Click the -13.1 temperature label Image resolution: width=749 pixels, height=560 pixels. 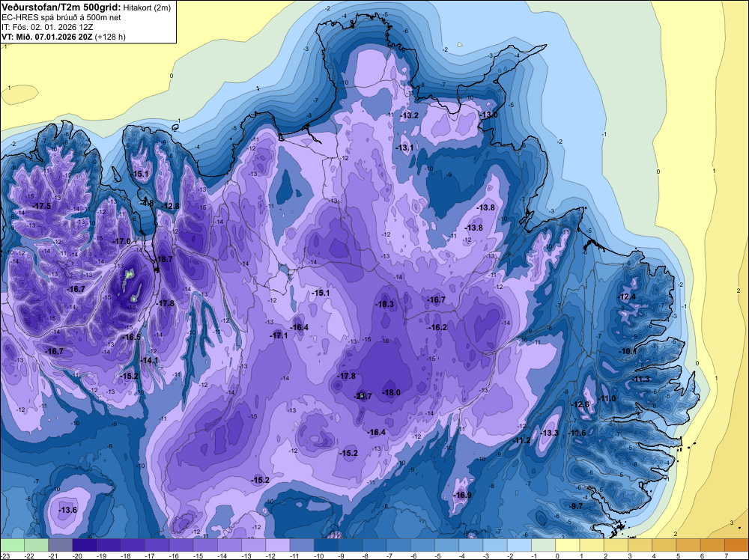(x=404, y=148)
